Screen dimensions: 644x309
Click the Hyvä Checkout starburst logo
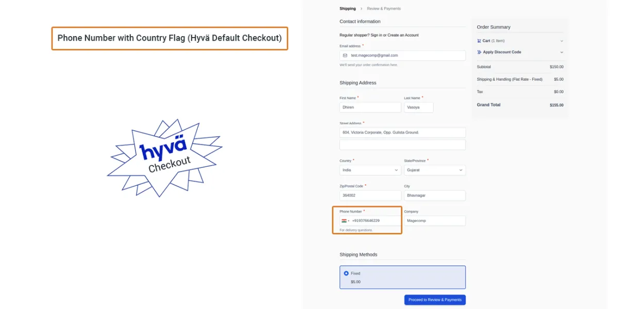click(x=165, y=158)
